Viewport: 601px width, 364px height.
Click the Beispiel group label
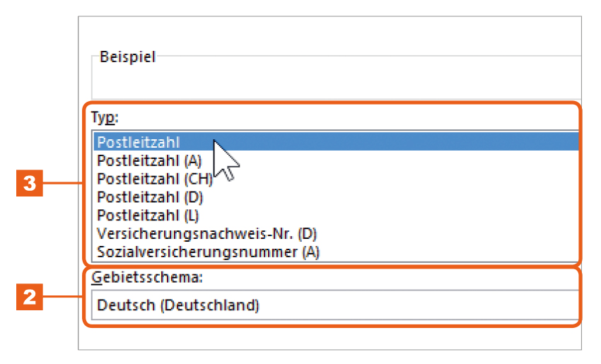click(x=127, y=57)
